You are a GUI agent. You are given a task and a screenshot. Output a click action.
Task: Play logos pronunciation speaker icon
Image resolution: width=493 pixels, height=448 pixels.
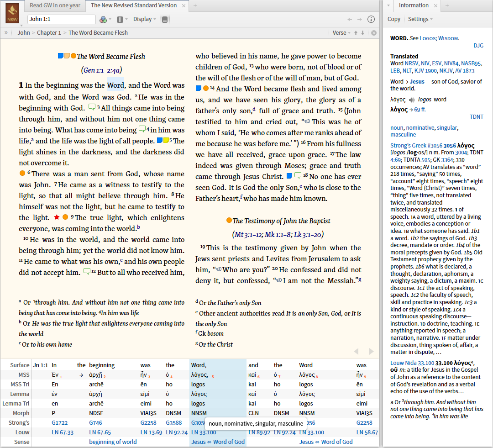tap(412, 100)
